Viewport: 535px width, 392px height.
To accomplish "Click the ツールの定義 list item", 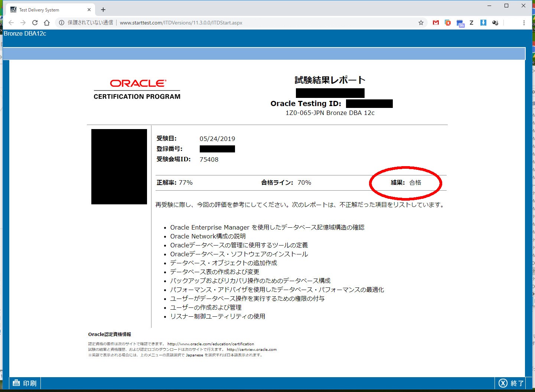I will click(x=239, y=245).
